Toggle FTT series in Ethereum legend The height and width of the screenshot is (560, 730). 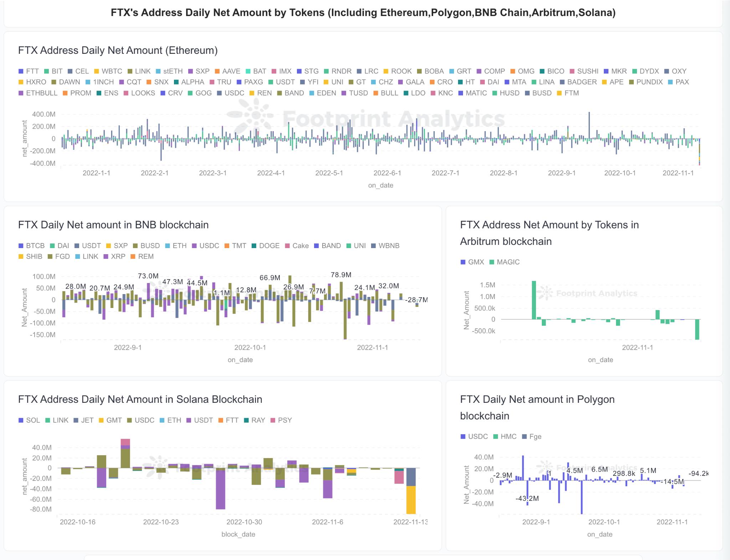pos(29,71)
